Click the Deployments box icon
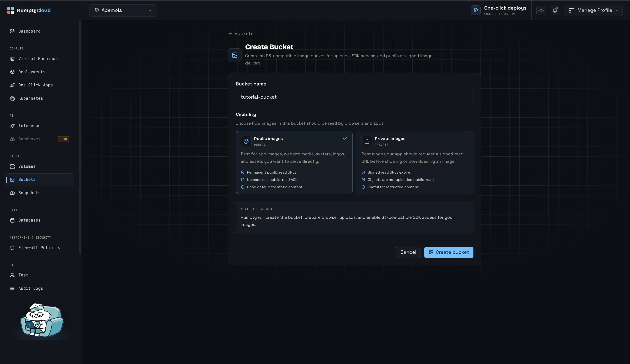The width and height of the screenshot is (630, 364). [12, 72]
